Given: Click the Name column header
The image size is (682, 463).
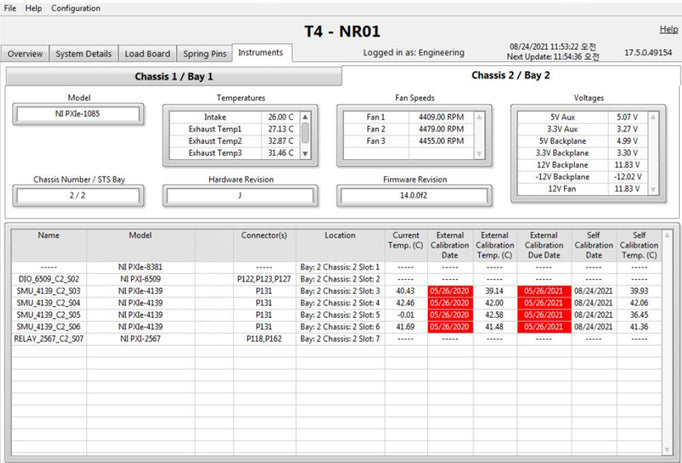Looking at the screenshot, I should click(x=49, y=245).
